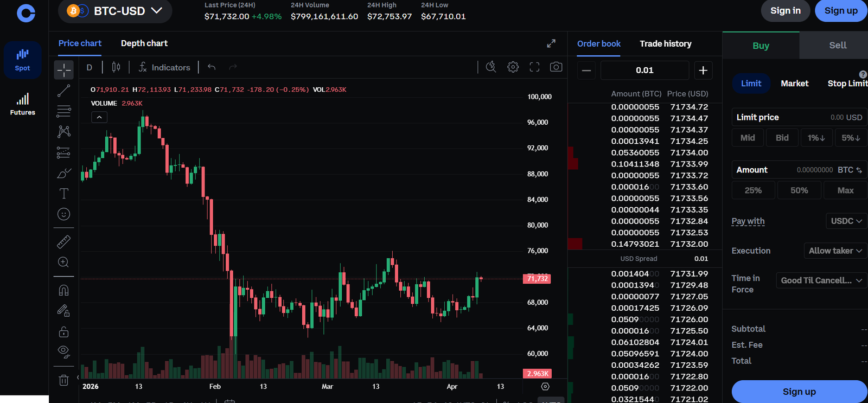Screen dimensions: 868x403
Task: Select the crosshair cursor tool
Action: point(64,70)
